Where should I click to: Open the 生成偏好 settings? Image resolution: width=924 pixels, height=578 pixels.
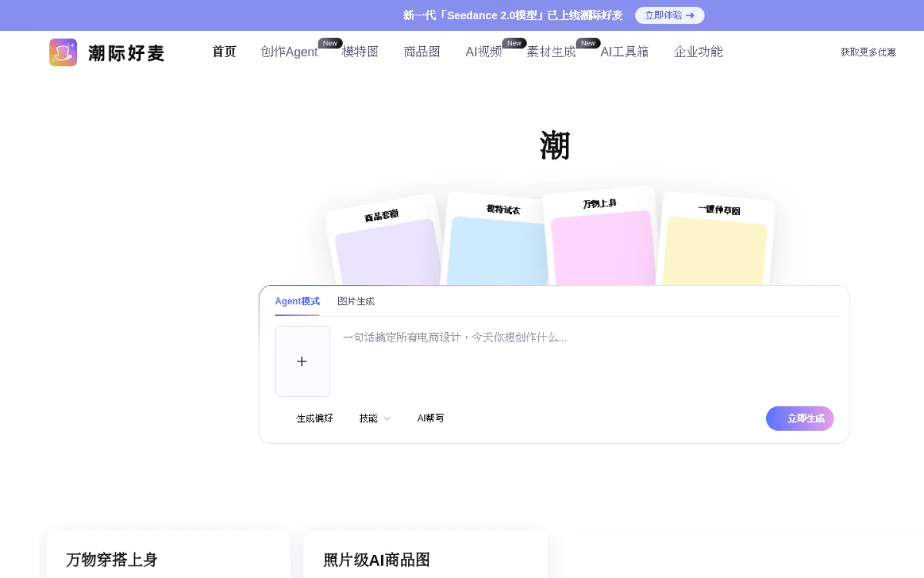coord(314,418)
